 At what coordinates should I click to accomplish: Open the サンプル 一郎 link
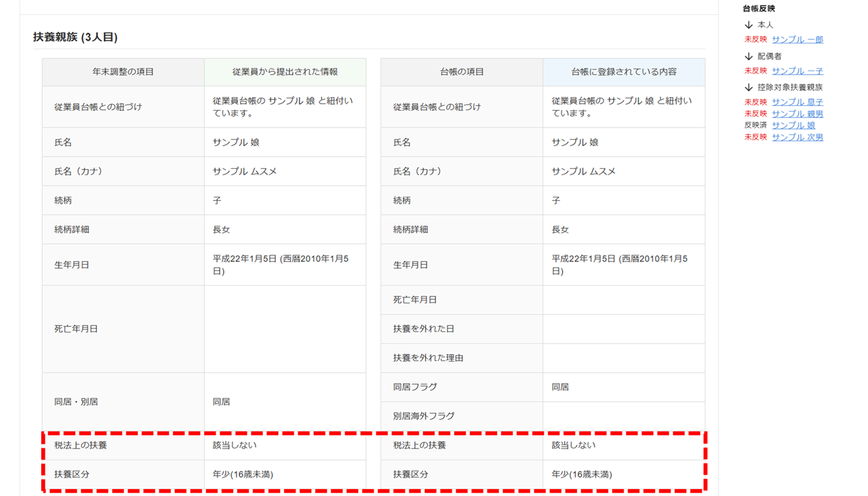pos(797,40)
